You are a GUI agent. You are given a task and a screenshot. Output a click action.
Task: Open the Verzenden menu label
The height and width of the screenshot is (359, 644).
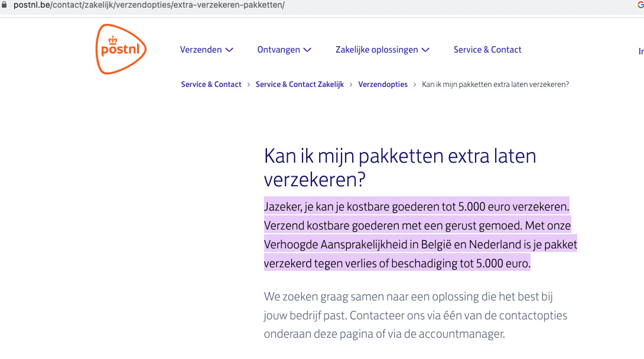coord(201,50)
